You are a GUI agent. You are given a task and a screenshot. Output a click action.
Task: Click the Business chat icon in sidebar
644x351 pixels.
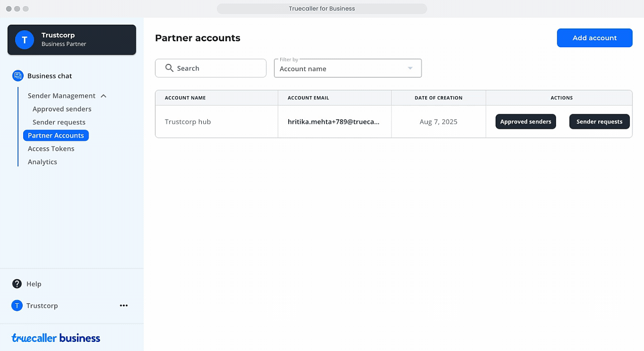pyautogui.click(x=18, y=76)
